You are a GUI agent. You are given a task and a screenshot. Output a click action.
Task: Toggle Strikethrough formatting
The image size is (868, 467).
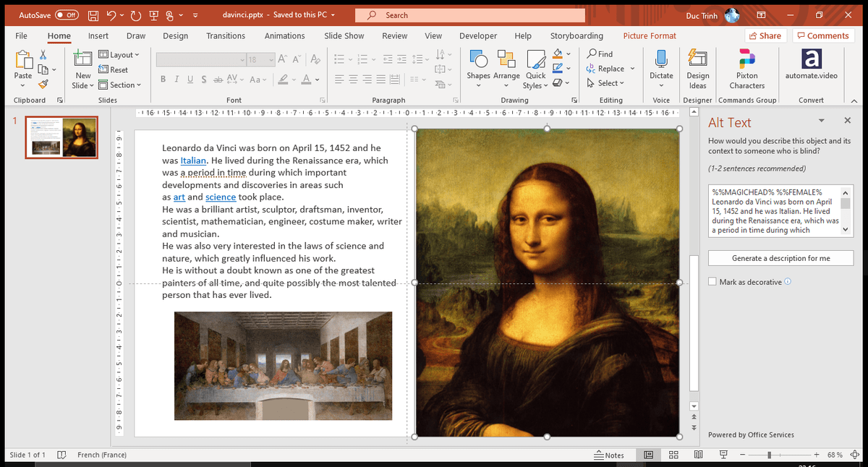[218, 80]
